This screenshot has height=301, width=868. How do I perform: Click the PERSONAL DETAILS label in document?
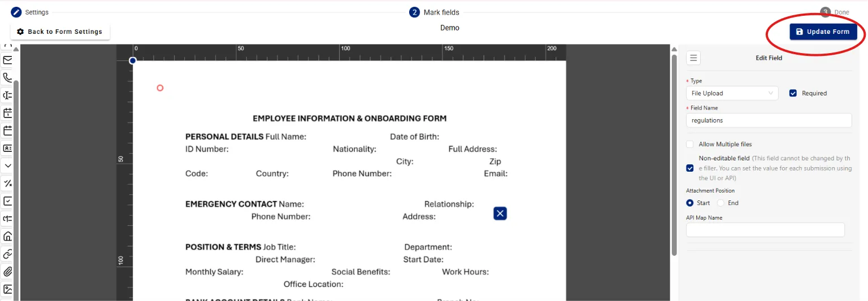click(224, 137)
